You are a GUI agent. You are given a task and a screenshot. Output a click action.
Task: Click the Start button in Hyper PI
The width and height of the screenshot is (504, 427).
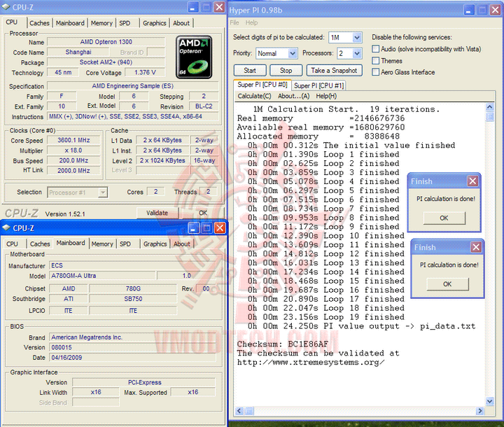click(x=250, y=71)
